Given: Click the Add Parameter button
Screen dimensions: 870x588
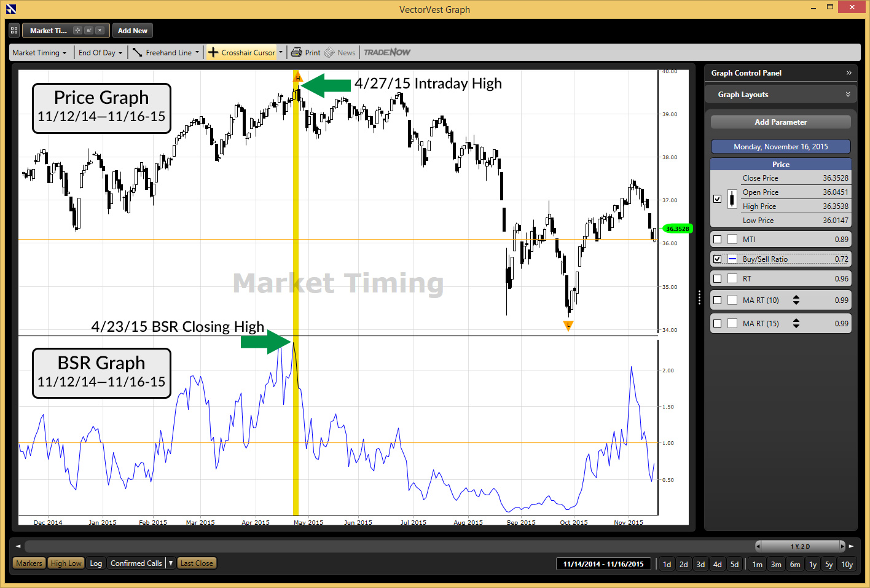Looking at the screenshot, I should tap(780, 122).
